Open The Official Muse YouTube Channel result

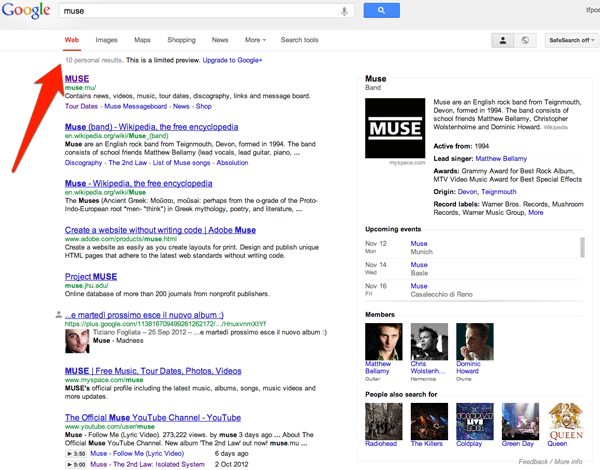pos(153,418)
